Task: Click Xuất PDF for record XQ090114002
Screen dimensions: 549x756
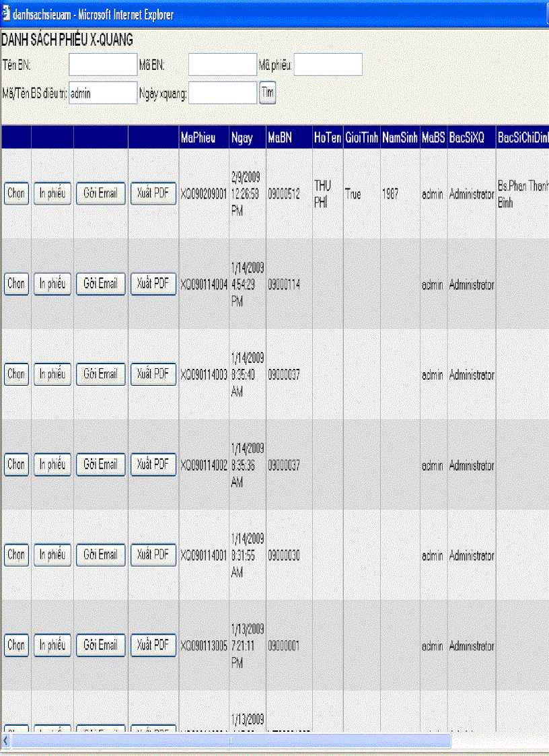Action: (x=153, y=465)
